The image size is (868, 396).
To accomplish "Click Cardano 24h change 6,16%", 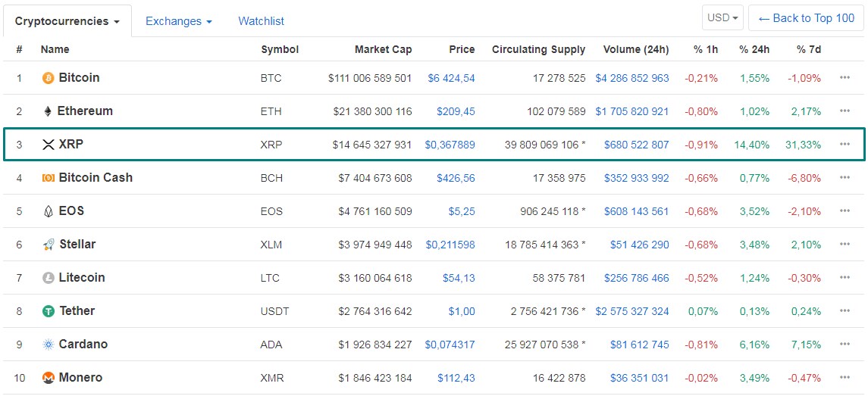I will coord(754,345).
